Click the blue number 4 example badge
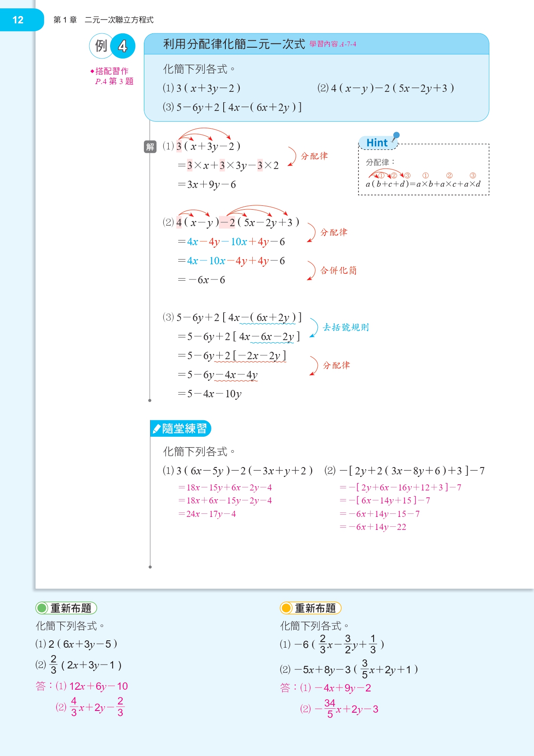534x756 pixels. (x=123, y=46)
